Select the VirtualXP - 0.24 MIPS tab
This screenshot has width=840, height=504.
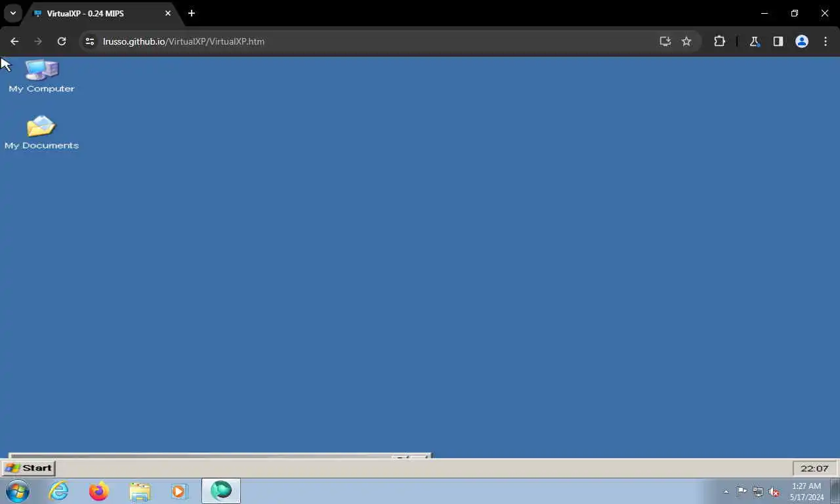coord(102,13)
